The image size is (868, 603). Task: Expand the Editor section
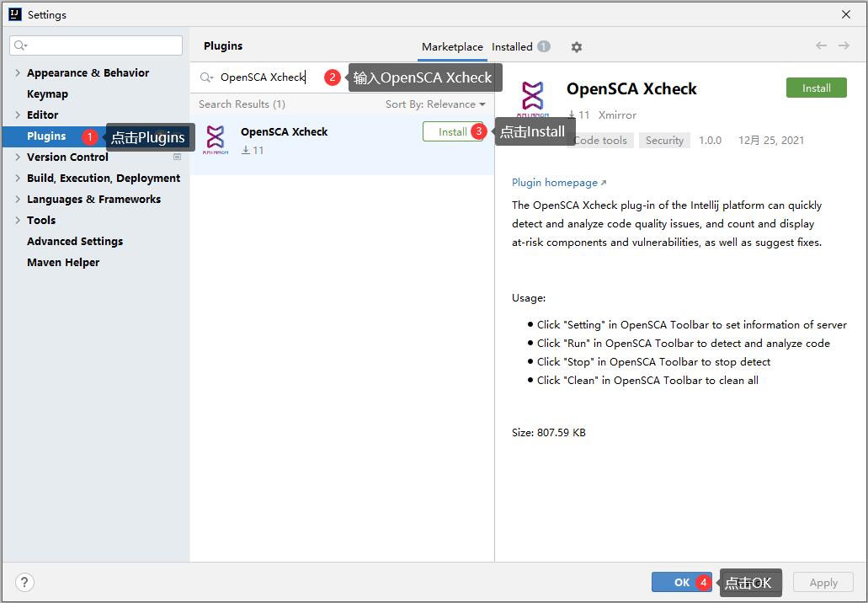[18, 115]
